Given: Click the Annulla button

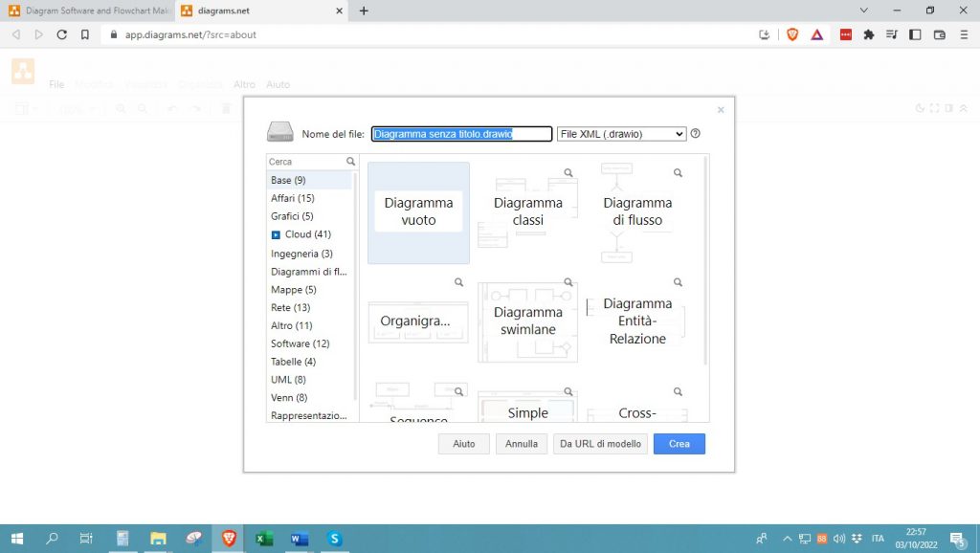Looking at the screenshot, I should coord(522,444).
